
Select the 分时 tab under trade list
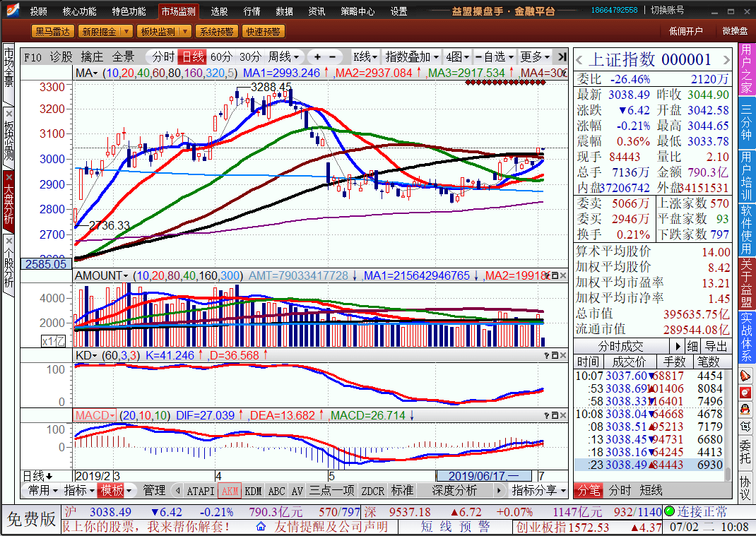(x=620, y=490)
